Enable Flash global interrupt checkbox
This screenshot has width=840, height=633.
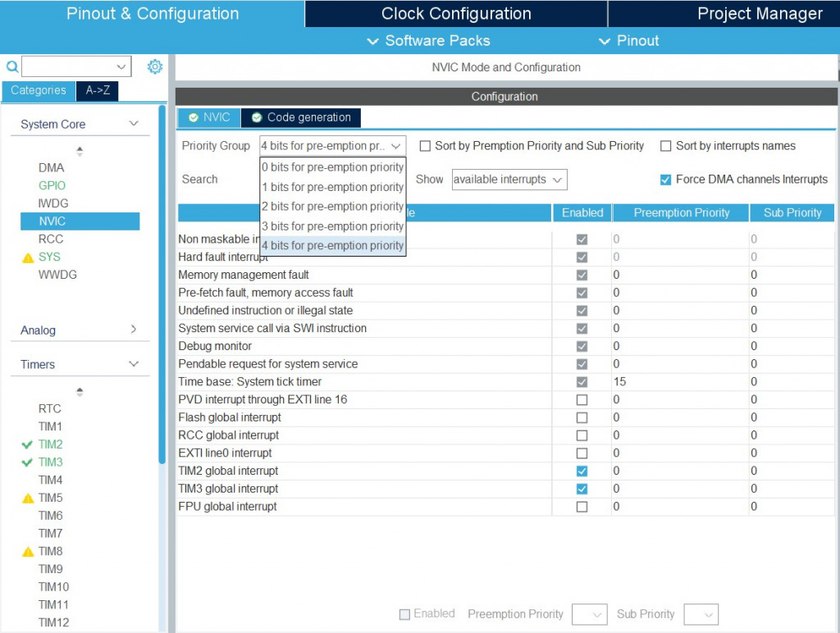(582, 417)
